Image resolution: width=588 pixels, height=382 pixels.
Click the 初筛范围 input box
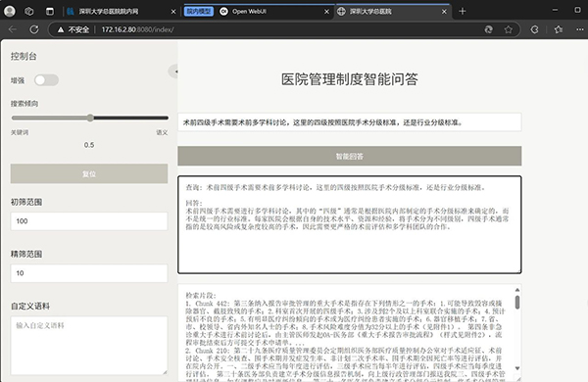point(89,221)
